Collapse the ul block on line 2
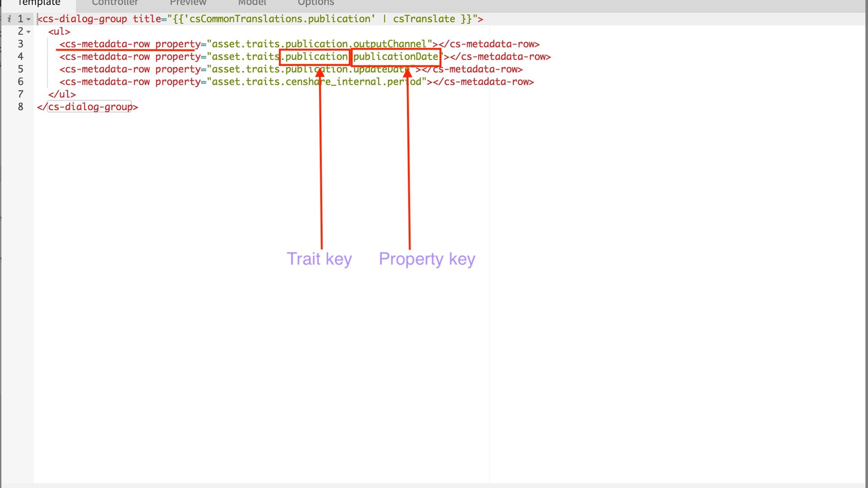The width and height of the screenshot is (868, 488). [x=28, y=32]
